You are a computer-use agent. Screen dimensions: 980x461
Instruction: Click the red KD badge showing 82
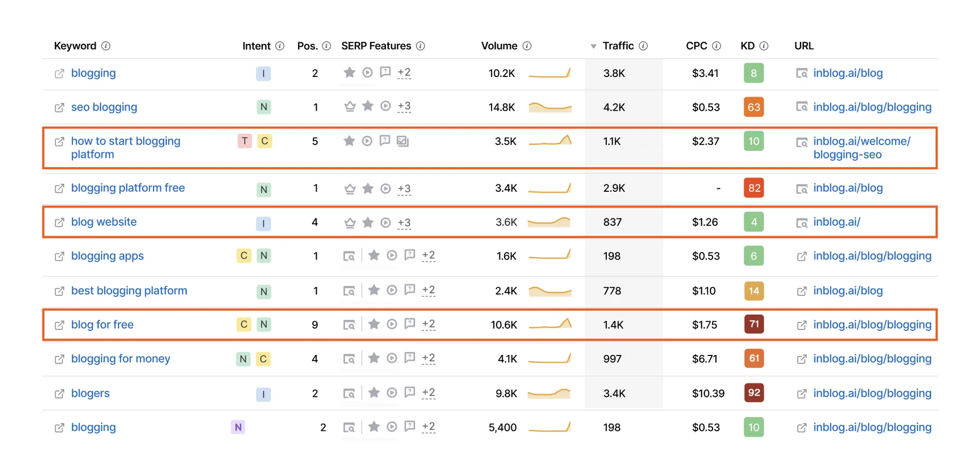tap(754, 188)
